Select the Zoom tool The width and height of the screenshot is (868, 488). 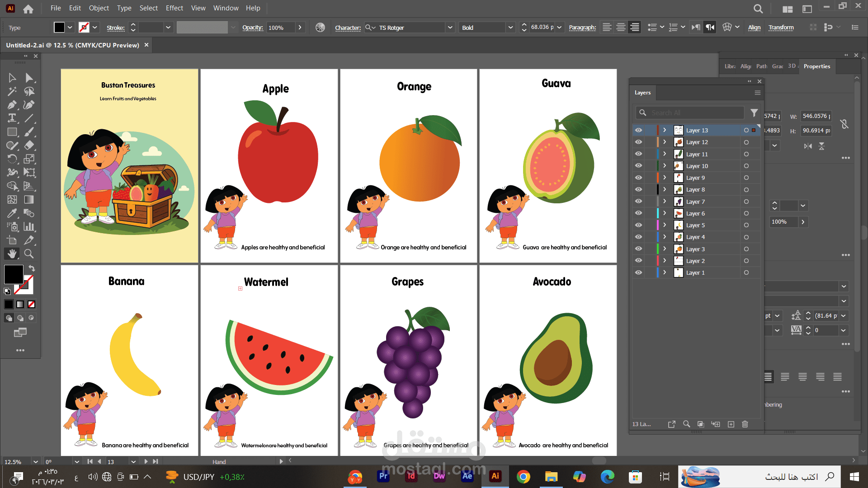(29, 254)
